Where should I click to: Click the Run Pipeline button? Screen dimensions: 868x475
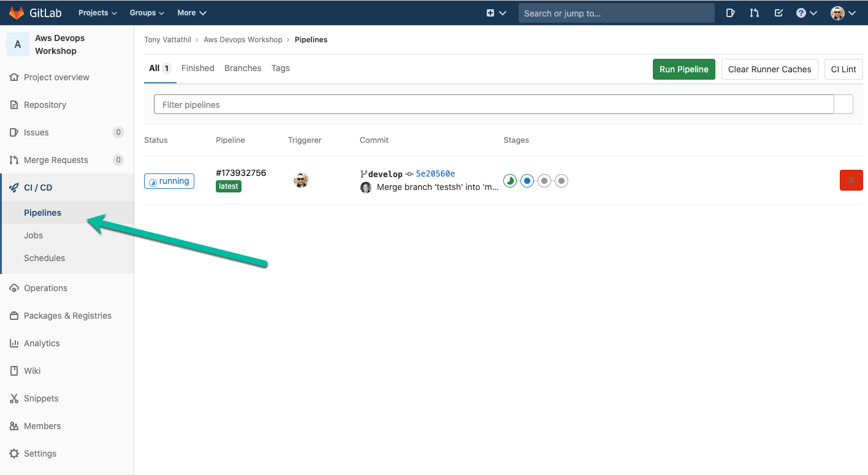click(x=684, y=69)
